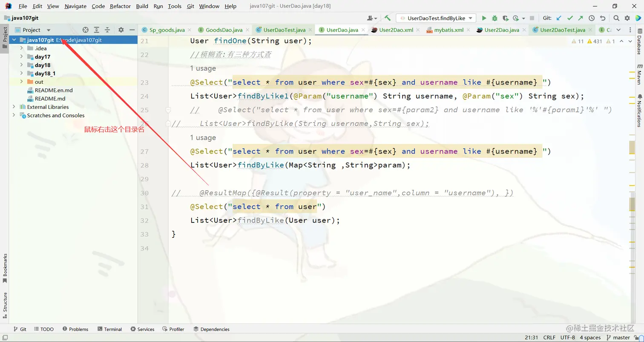Start debugging with the green bug icon
Screen dimensions: 644x342
pyautogui.click(x=494, y=18)
